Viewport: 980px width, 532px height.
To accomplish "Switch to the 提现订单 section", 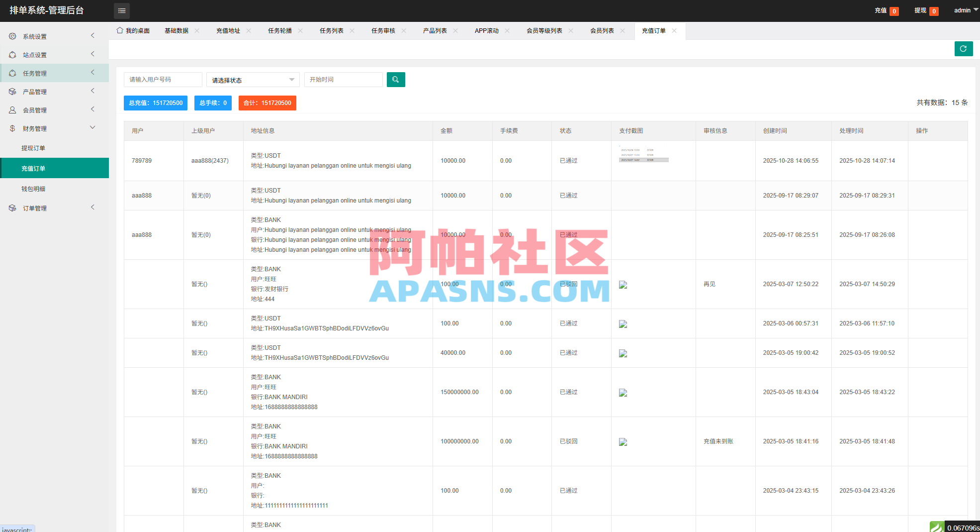I will click(x=34, y=148).
